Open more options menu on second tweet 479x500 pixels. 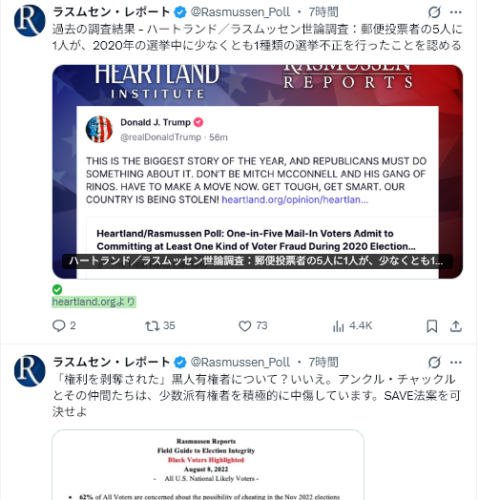456,362
